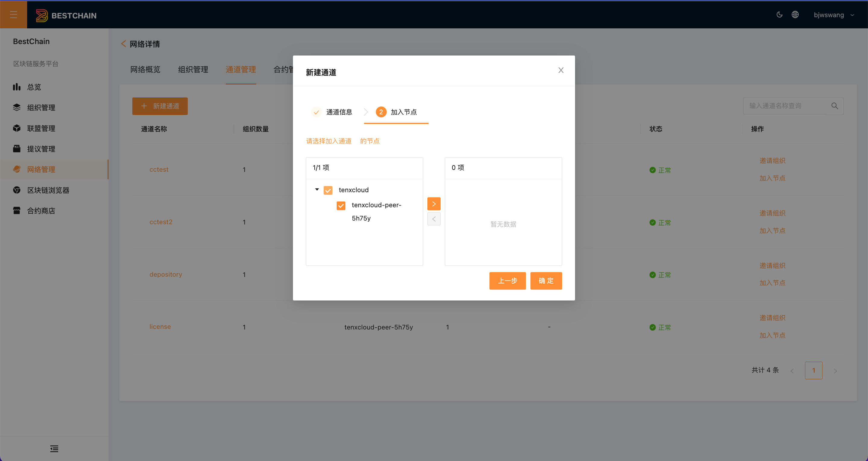
Task: Click the tenxcloud organization label
Action: pos(354,190)
